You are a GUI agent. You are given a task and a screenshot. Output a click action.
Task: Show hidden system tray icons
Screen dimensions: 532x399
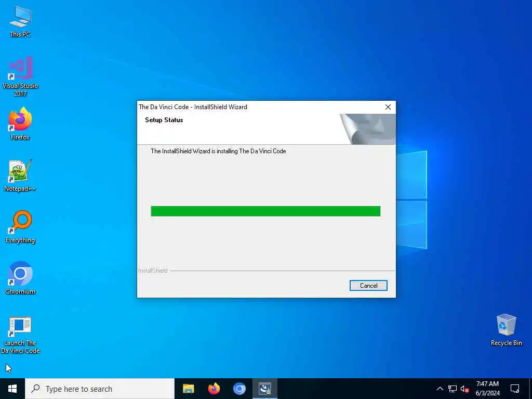point(440,389)
